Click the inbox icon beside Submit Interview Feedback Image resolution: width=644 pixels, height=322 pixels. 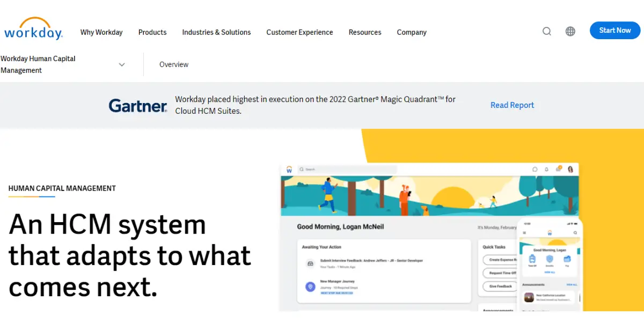pyautogui.click(x=310, y=264)
